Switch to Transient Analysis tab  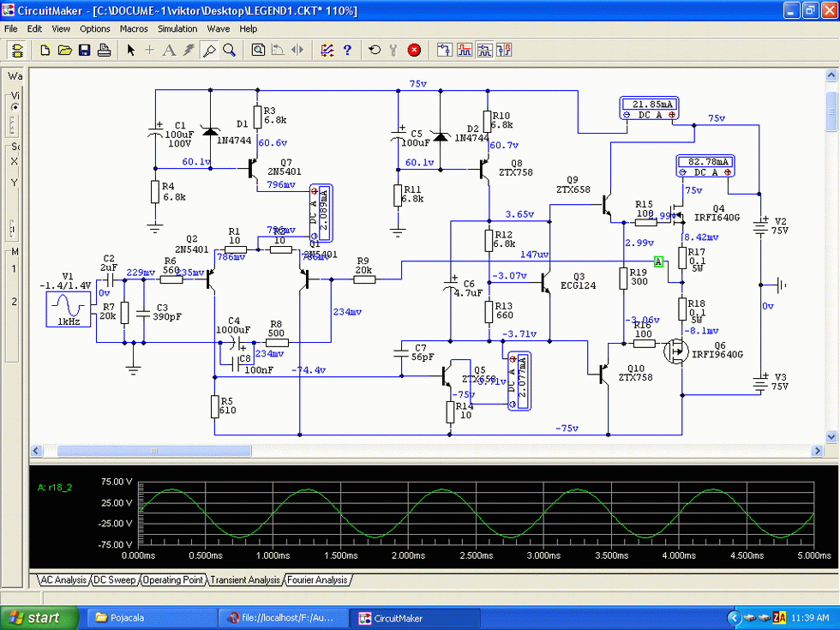point(245,579)
